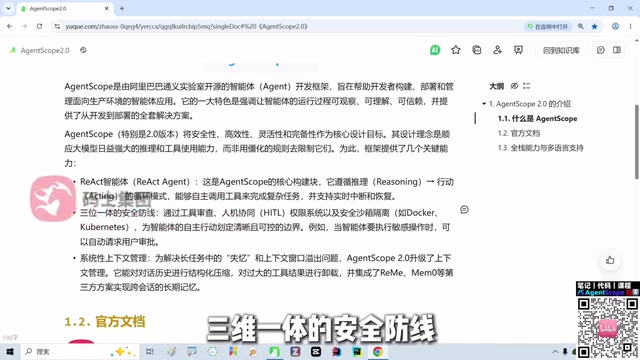
Task: Click the AgentScope2.0 title in the Yuque header
Action: [45, 51]
